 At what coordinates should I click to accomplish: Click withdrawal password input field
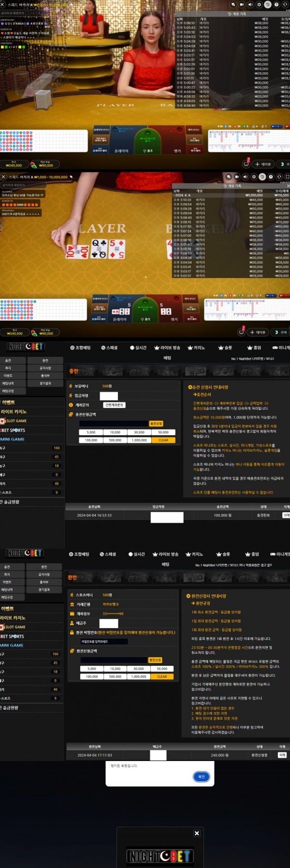tap(104, 641)
